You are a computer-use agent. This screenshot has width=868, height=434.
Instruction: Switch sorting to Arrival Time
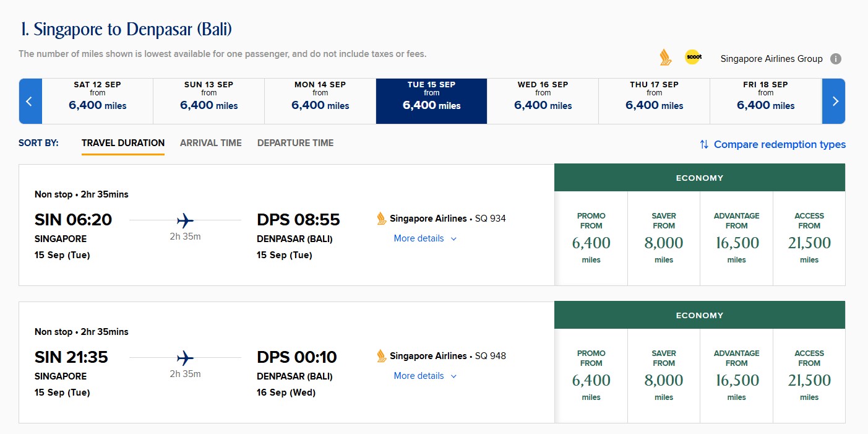210,142
